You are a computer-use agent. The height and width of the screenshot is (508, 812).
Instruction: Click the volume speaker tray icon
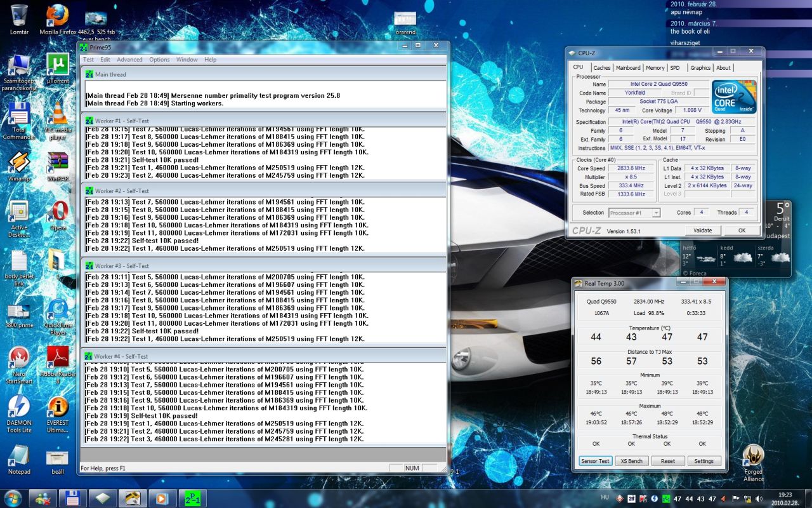click(759, 498)
